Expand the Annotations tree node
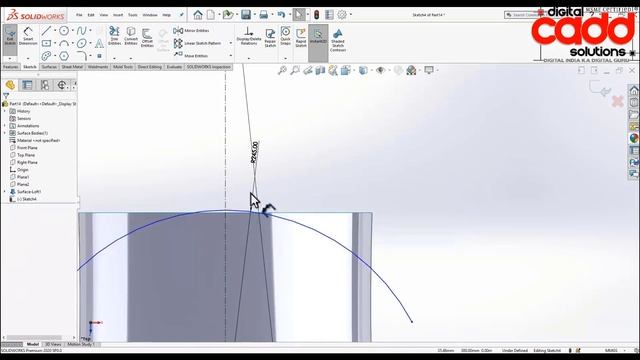640x360 pixels. pos(5,126)
